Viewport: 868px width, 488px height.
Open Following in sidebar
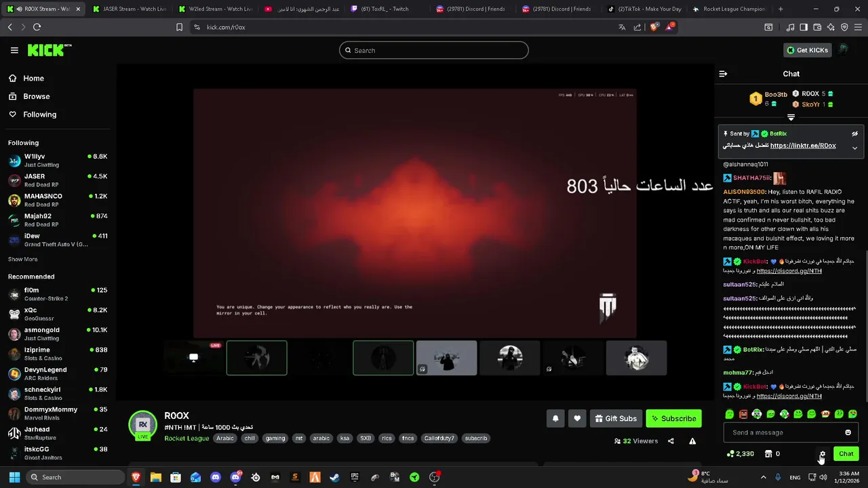[x=33, y=115]
